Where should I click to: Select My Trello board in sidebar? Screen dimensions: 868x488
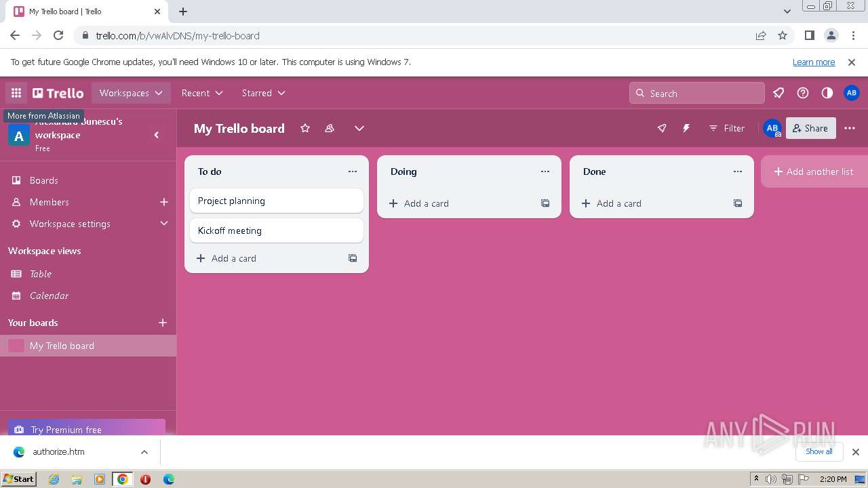88,346
